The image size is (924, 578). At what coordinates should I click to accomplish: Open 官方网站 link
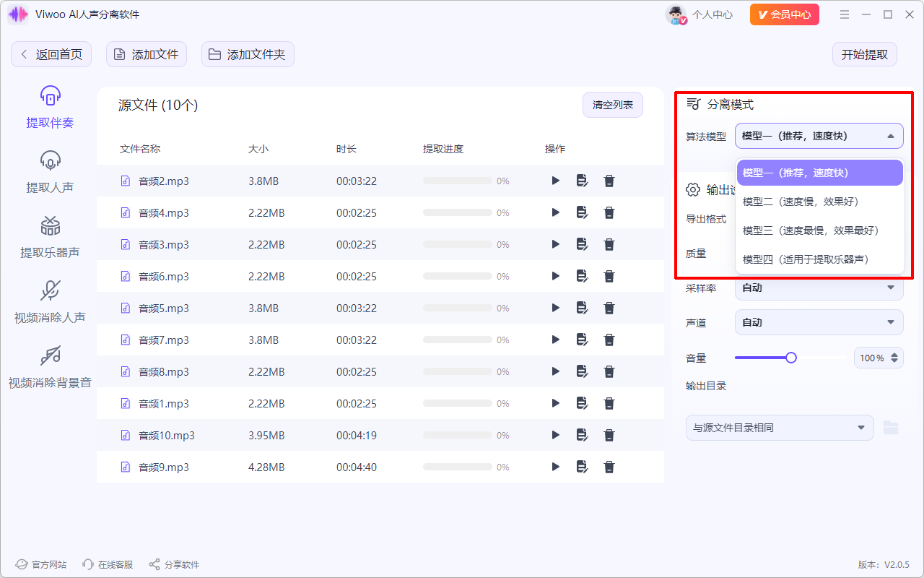pos(42,564)
